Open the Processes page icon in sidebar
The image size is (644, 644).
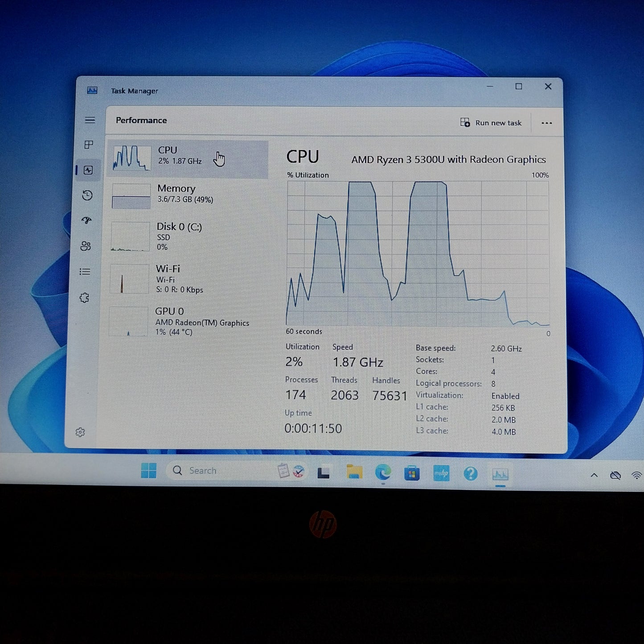point(89,145)
